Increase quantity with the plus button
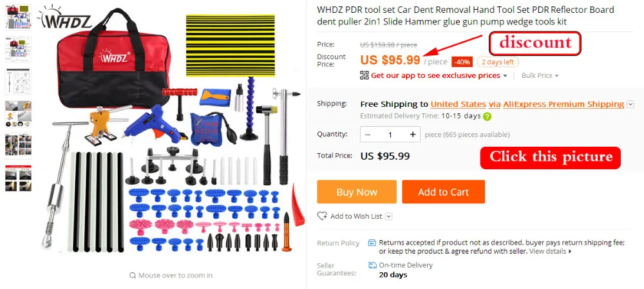This screenshot has height=289, width=644. [x=412, y=135]
